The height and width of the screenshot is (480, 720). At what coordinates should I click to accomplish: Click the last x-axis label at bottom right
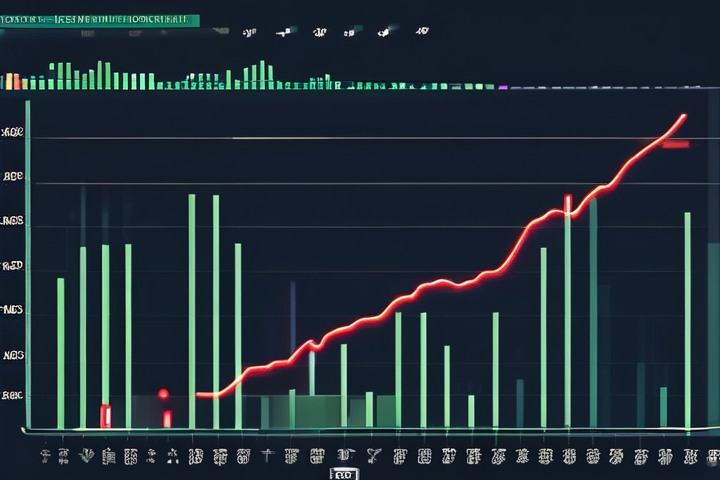(690, 457)
